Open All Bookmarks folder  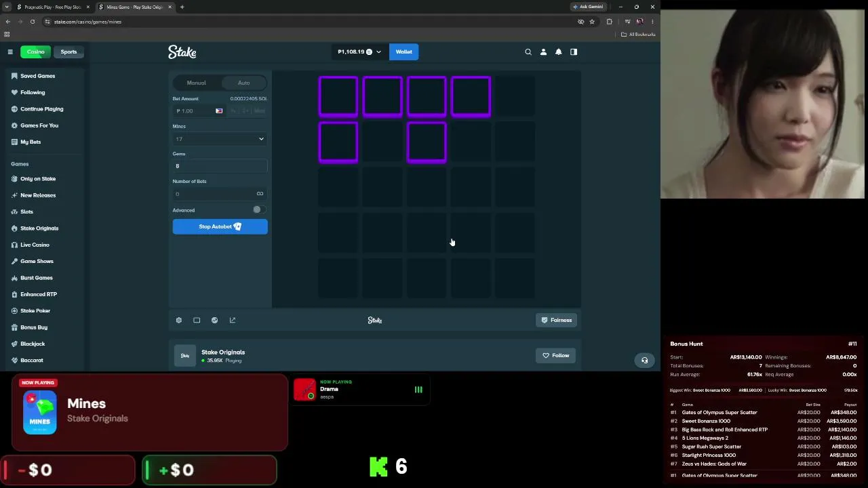(638, 35)
